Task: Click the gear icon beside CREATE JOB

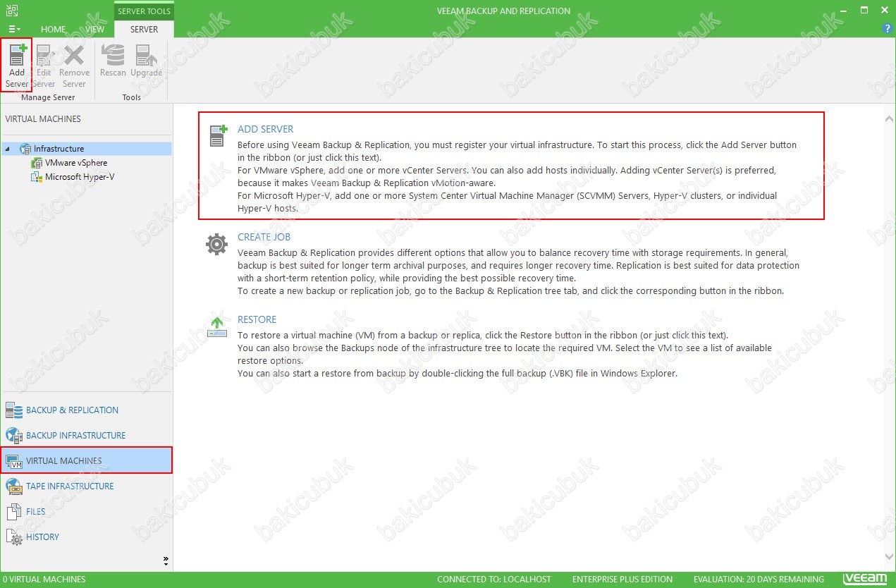Action: tap(216, 245)
